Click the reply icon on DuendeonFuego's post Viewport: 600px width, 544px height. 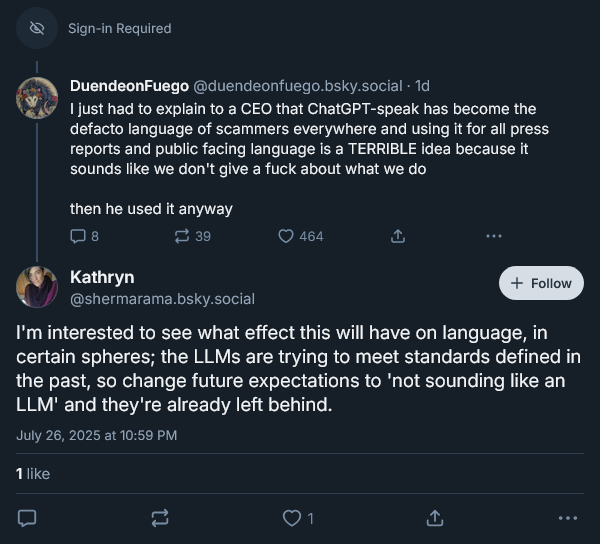tap(78, 236)
